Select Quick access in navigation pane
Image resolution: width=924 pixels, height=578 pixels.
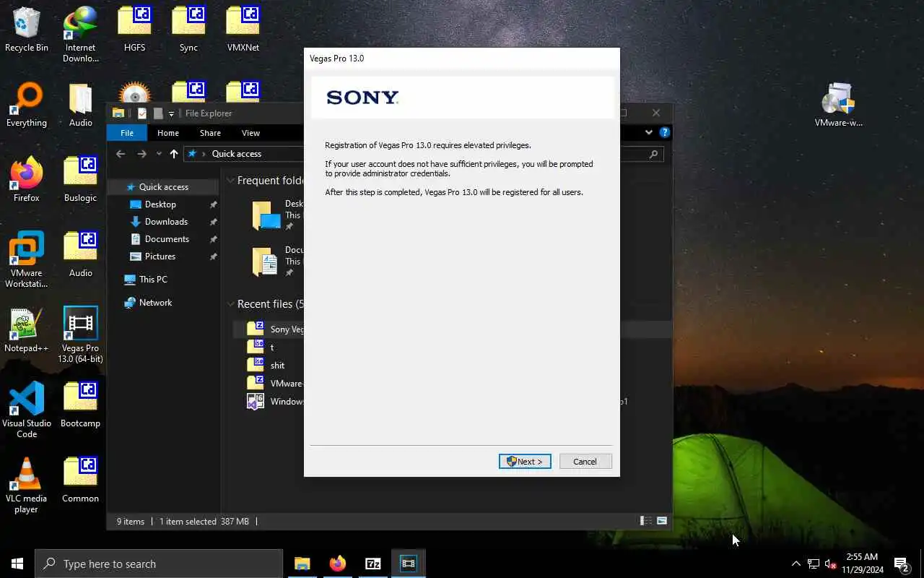pyautogui.click(x=164, y=187)
